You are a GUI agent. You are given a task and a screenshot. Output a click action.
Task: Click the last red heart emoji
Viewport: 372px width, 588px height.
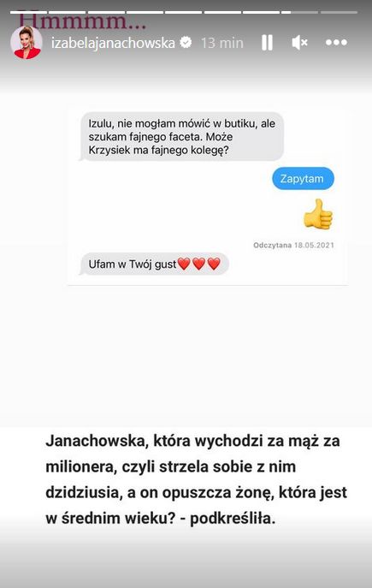tap(214, 264)
